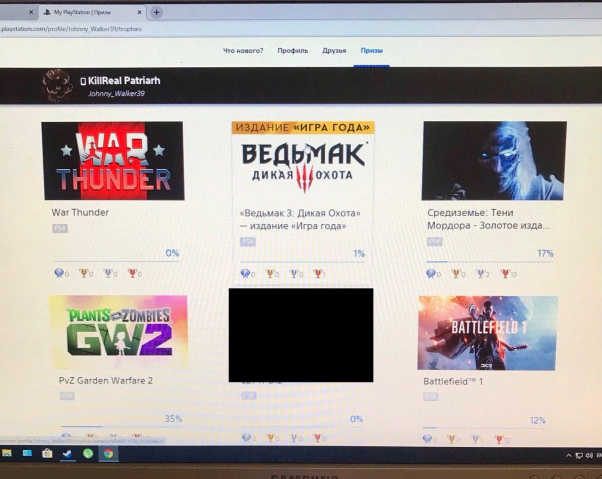Image resolution: width=602 pixels, height=479 pixels.
Task: Click Ведьмак 3 bronze trophy icon
Action: (318, 273)
